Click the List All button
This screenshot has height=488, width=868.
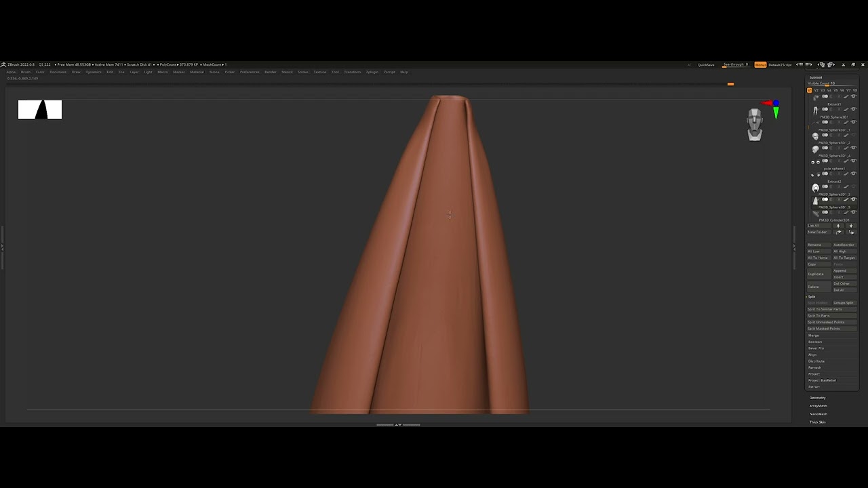pos(818,226)
